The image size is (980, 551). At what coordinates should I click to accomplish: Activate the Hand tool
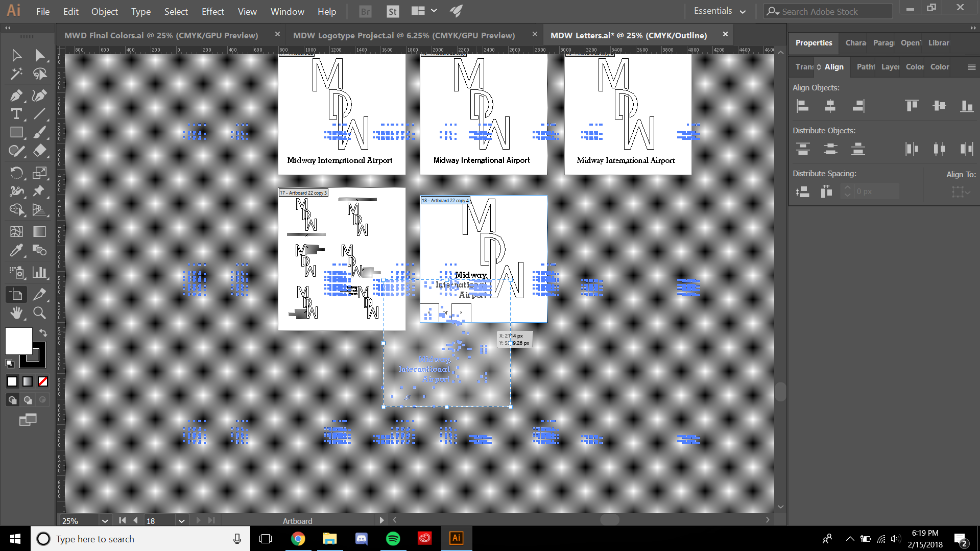click(17, 313)
